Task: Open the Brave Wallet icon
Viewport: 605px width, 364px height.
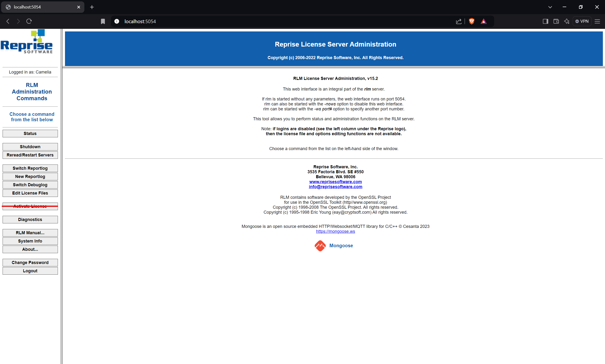Action: pyautogui.click(x=556, y=21)
